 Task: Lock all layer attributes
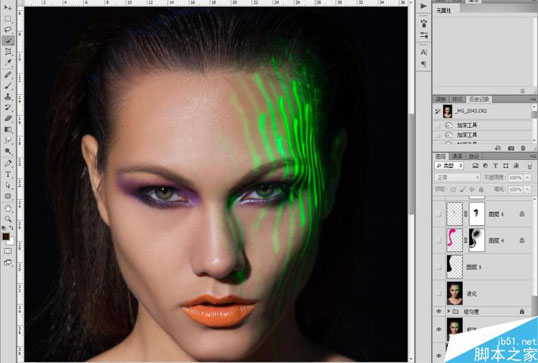[x=481, y=189]
